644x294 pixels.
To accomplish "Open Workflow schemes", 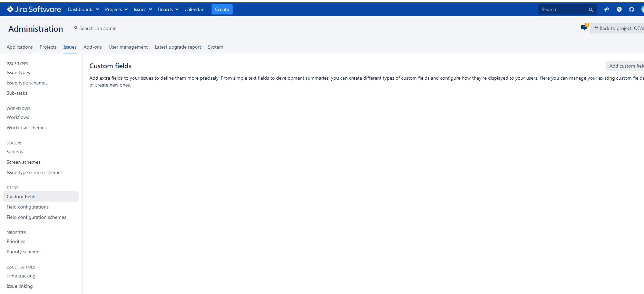I will pos(27,128).
